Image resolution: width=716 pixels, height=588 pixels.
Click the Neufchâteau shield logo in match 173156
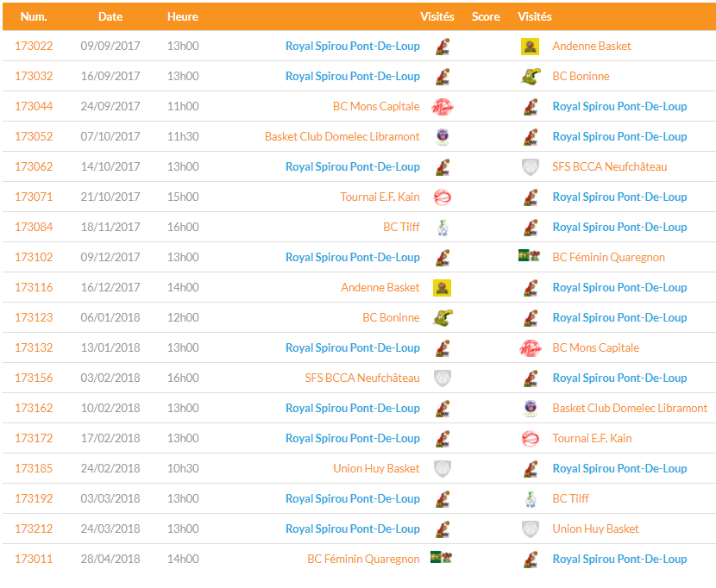point(442,378)
